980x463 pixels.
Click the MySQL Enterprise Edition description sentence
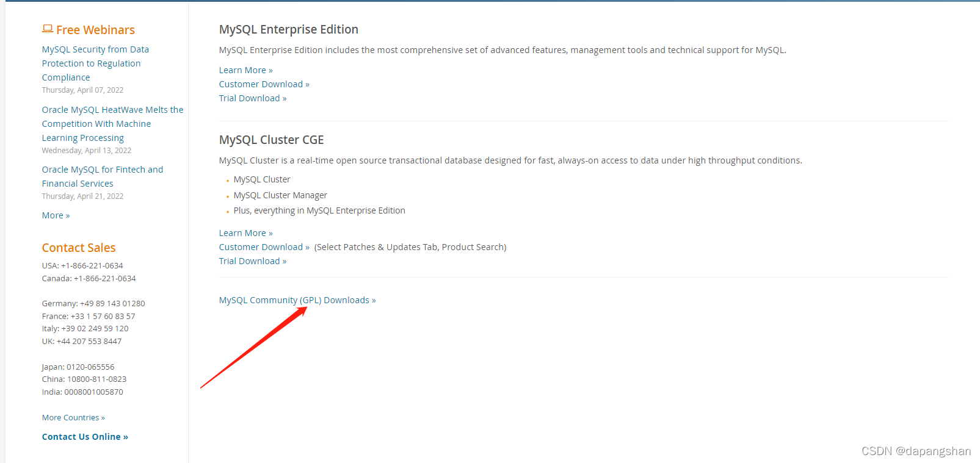click(503, 50)
